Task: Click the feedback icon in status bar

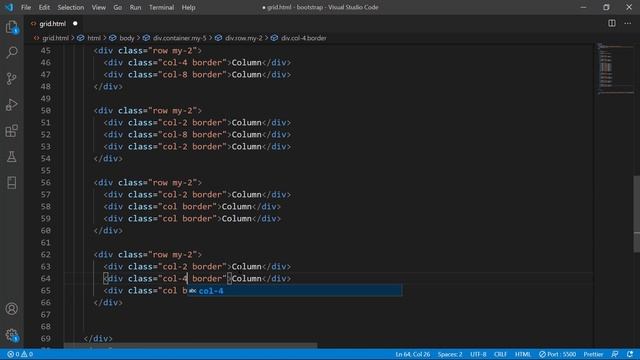Action: tap(615, 354)
